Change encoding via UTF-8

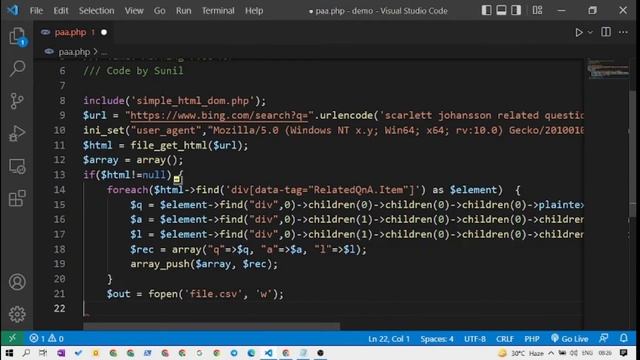[x=475, y=339]
